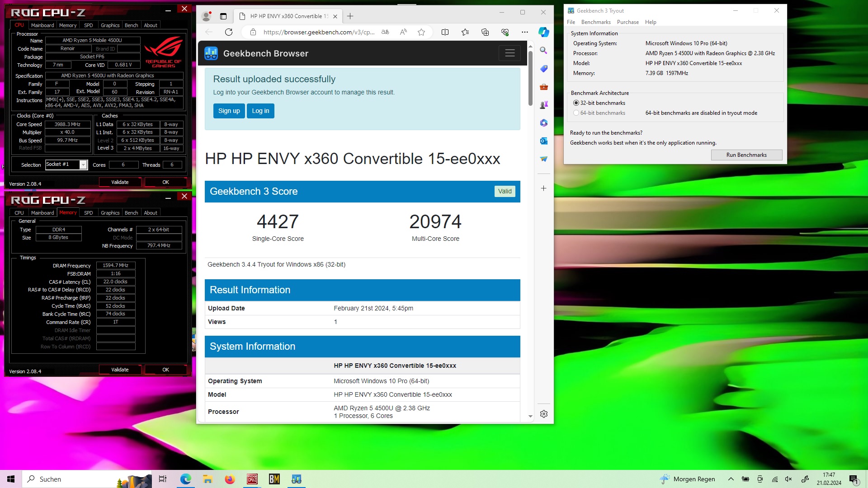Click the Read aloud icon in address bar
This screenshot has height=488, width=868.
(403, 32)
